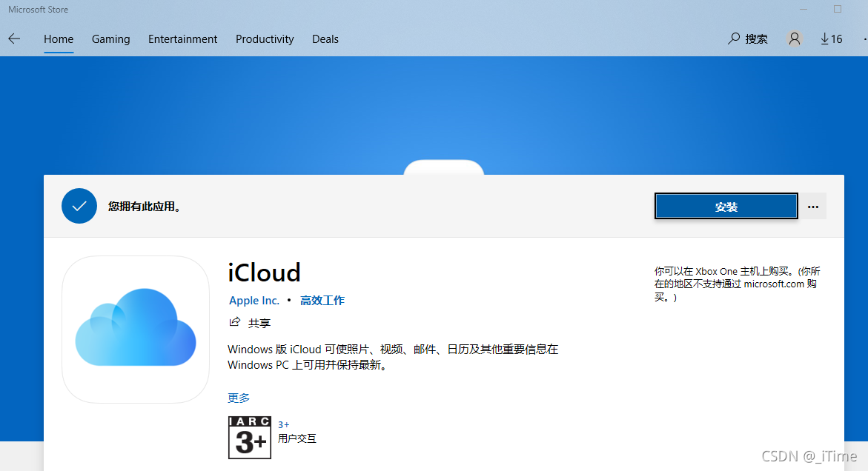Click the blue checkmark owned-app icon
Image resolution: width=868 pixels, height=471 pixels.
click(79, 206)
